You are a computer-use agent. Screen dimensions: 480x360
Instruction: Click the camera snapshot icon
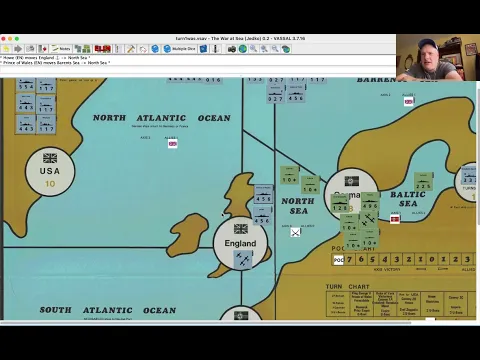pos(232,49)
